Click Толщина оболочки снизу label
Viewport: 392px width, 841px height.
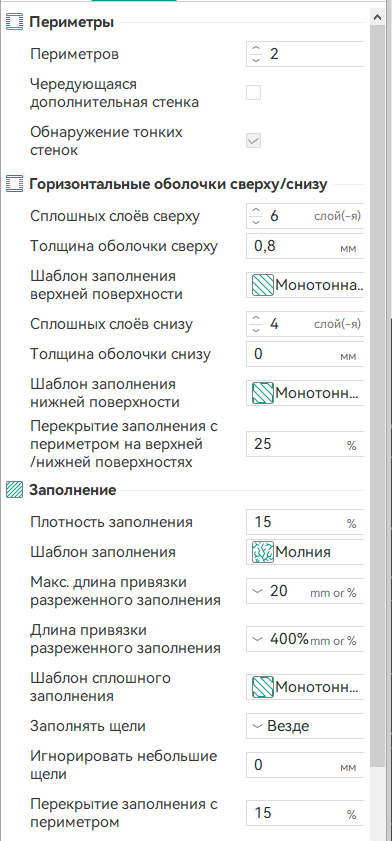tap(120, 354)
